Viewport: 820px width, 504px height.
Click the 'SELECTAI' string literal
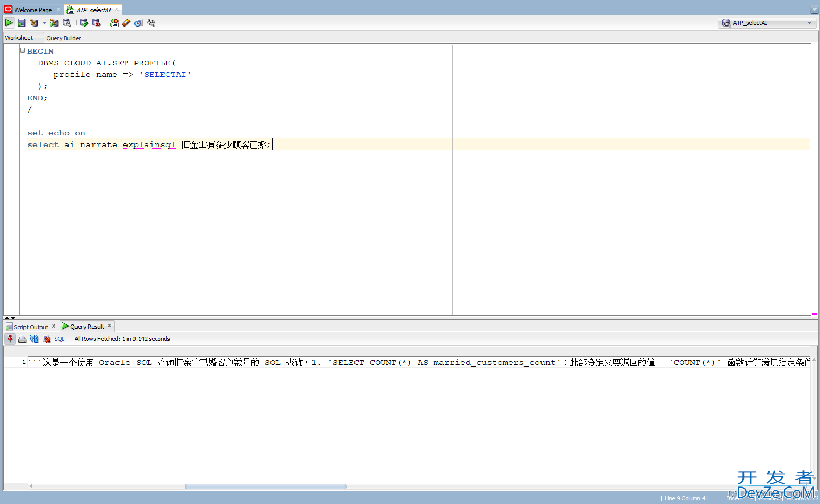[x=165, y=75]
